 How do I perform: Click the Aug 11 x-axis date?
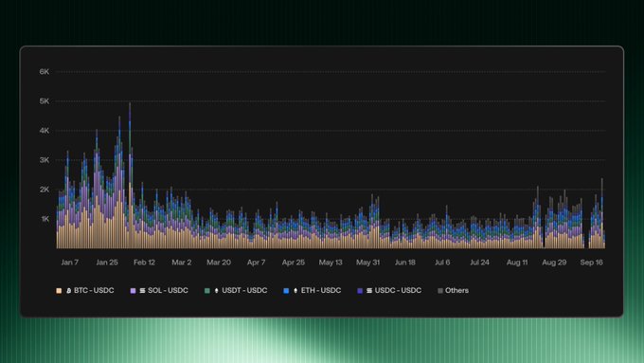[x=517, y=263]
